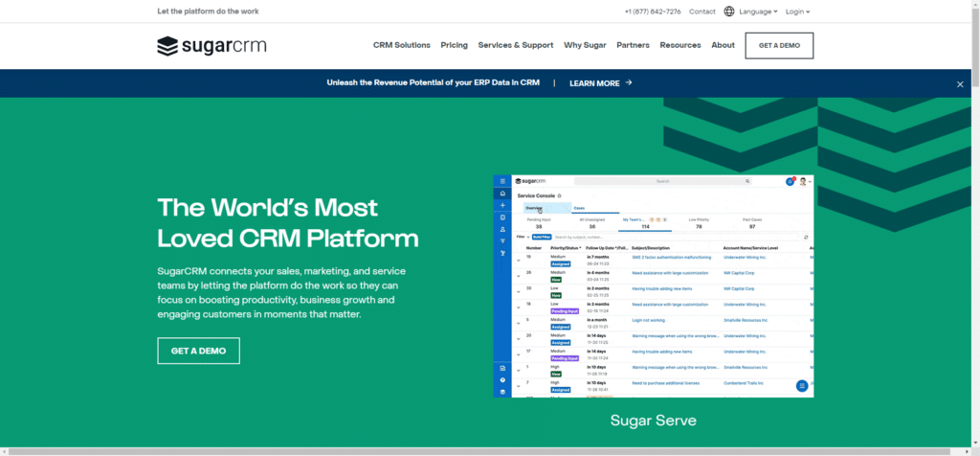Viewport: 980px width, 456px height.
Task: Click the magnifier icon in the preview search bar
Action: point(746,181)
